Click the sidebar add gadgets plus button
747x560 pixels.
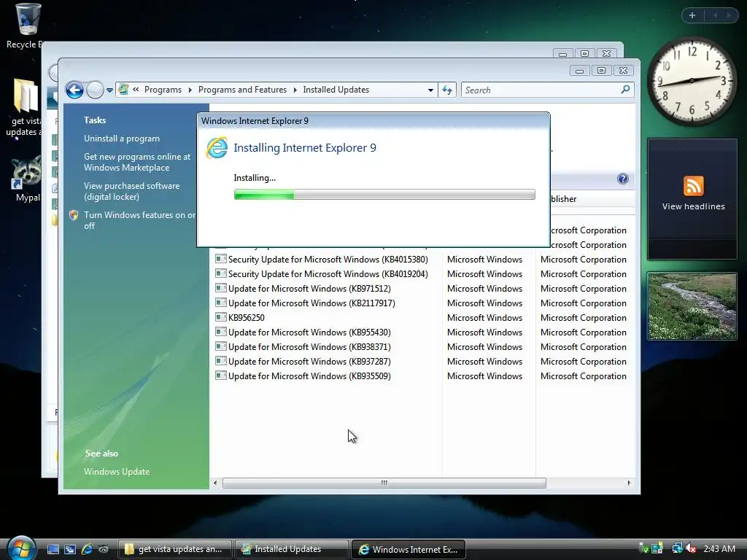tap(692, 15)
